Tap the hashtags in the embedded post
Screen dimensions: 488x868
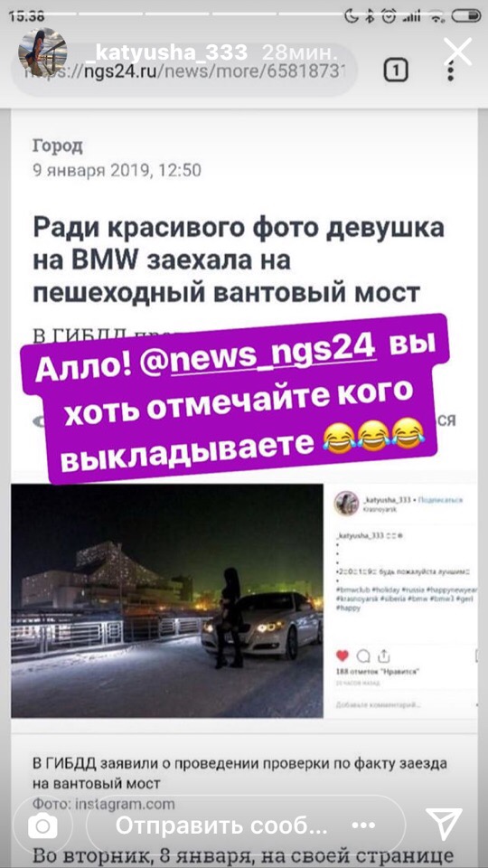click(x=407, y=599)
